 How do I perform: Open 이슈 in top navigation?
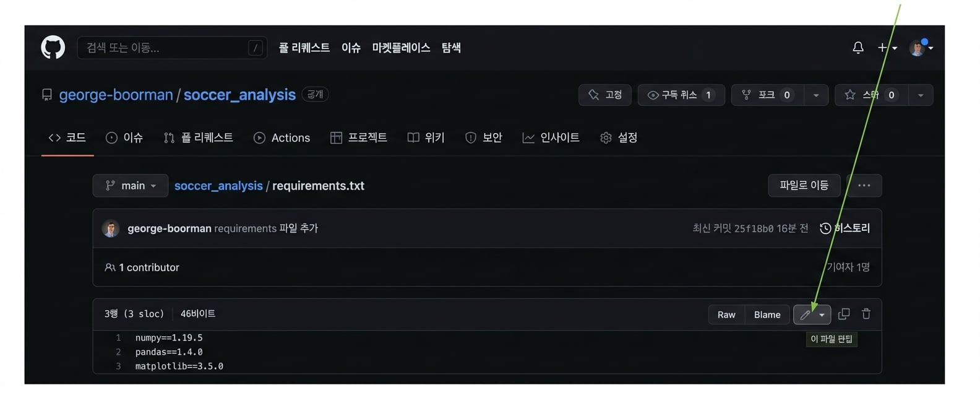tap(351, 48)
